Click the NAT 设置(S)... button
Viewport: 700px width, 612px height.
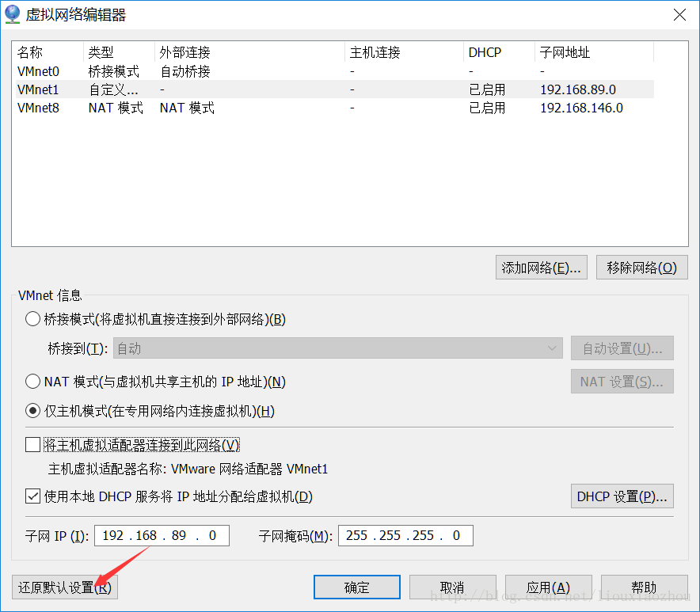[622, 382]
